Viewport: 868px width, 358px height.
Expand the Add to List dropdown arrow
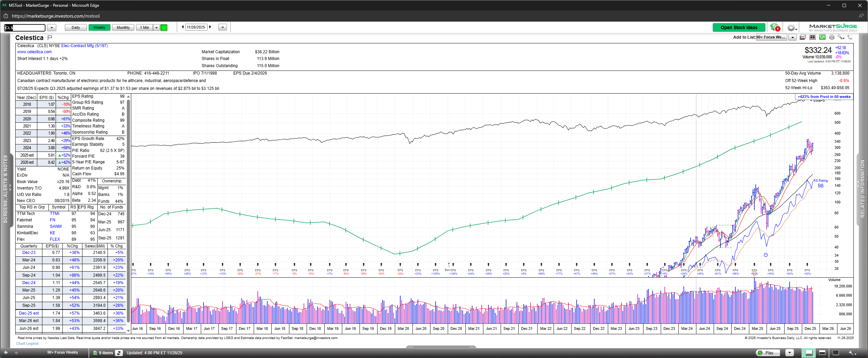(792, 37)
